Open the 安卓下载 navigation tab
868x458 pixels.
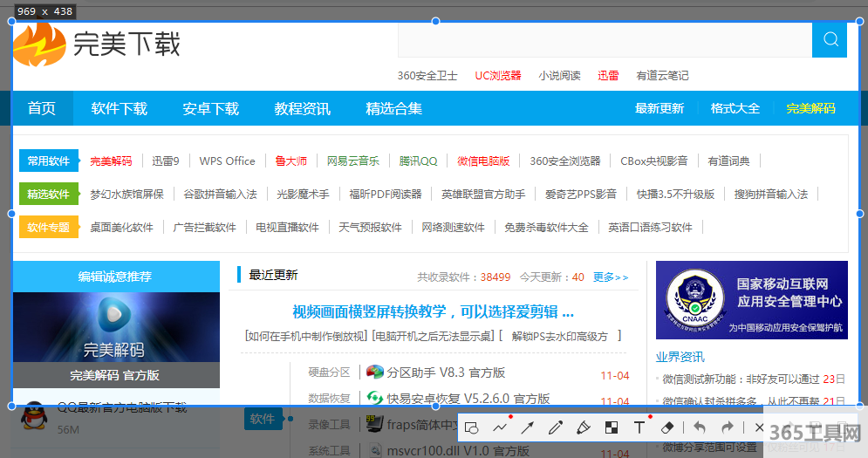tap(210, 109)
